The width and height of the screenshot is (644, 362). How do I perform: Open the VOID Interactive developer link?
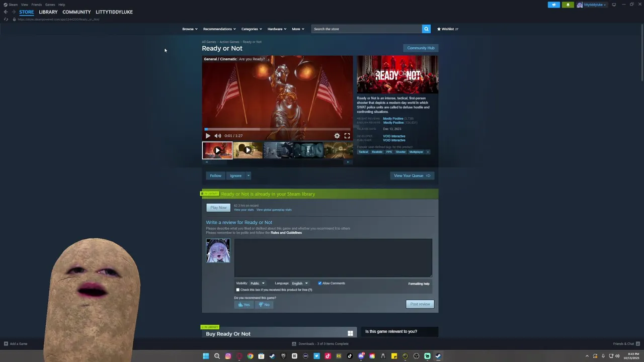394,136
